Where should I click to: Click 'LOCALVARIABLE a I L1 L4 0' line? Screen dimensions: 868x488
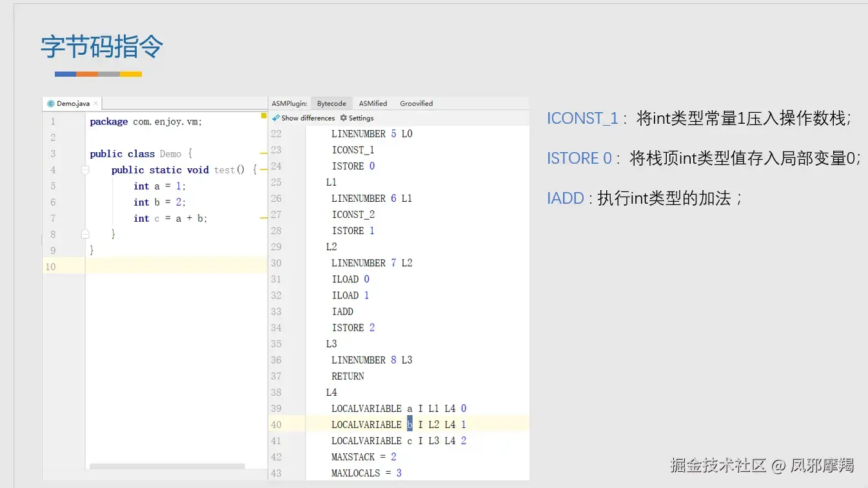(x=399, y=408)
